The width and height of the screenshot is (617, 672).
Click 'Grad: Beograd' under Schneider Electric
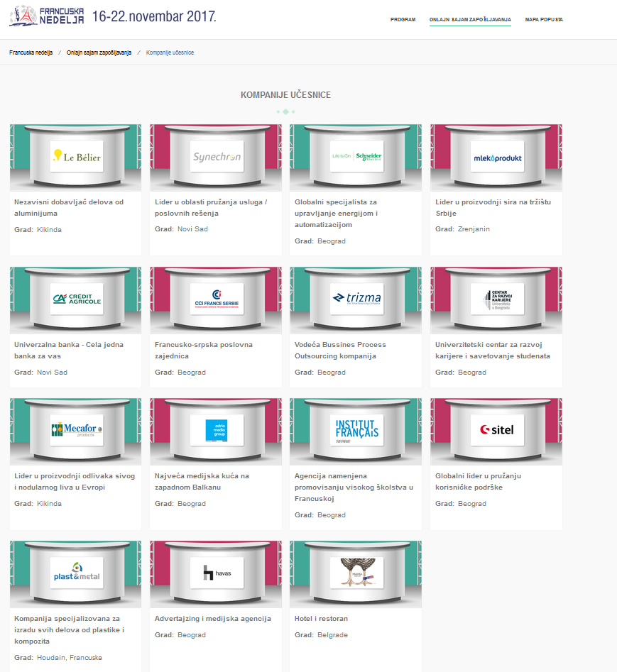click(320, 241)
